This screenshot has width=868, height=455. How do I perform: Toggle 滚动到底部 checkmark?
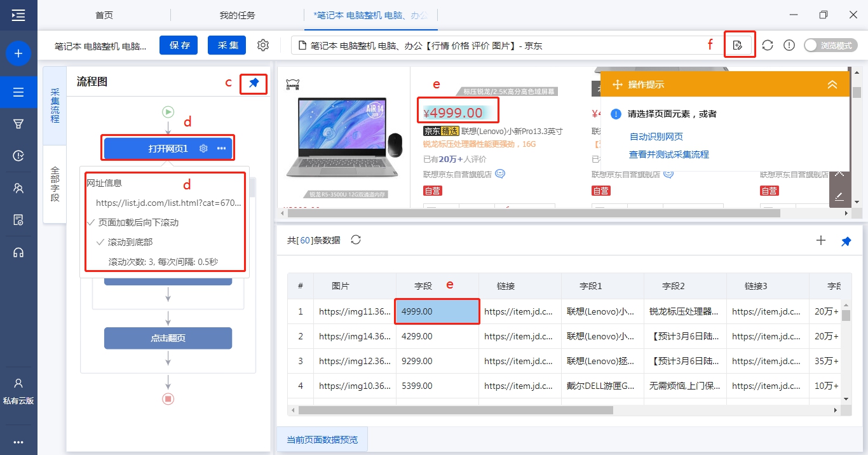point(100,242)
